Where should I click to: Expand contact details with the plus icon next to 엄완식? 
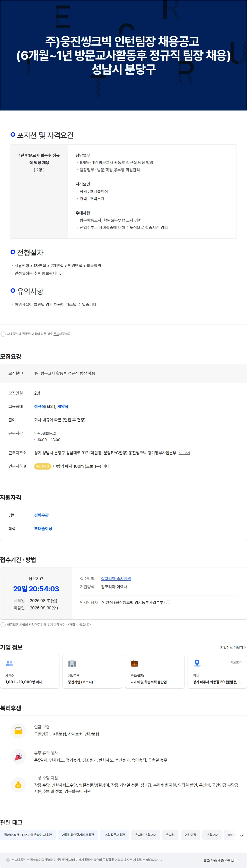[168, 602]
